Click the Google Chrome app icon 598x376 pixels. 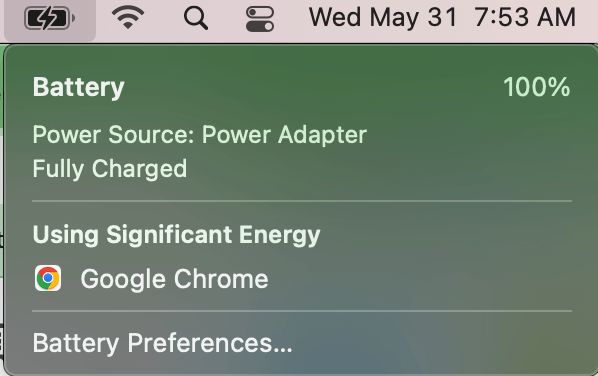tap(48, 278)
